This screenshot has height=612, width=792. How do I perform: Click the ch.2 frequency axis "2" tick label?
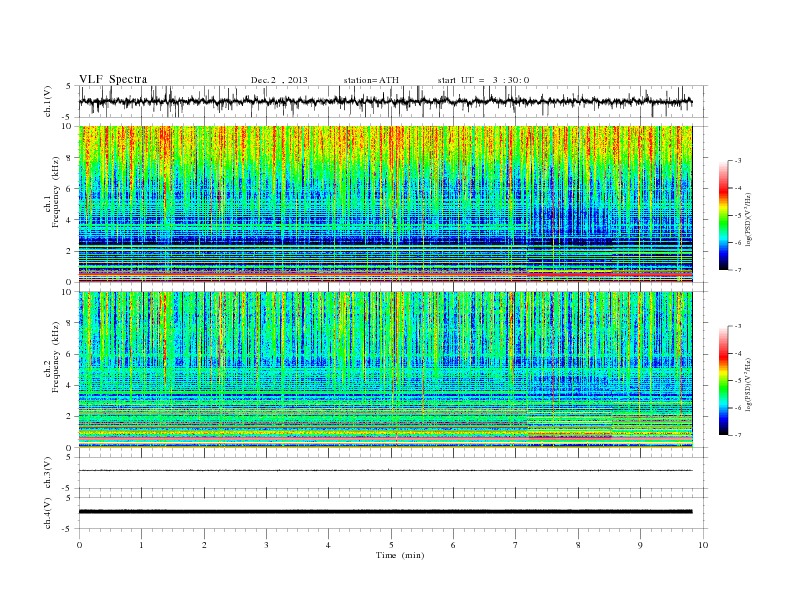tap(69, 417)
